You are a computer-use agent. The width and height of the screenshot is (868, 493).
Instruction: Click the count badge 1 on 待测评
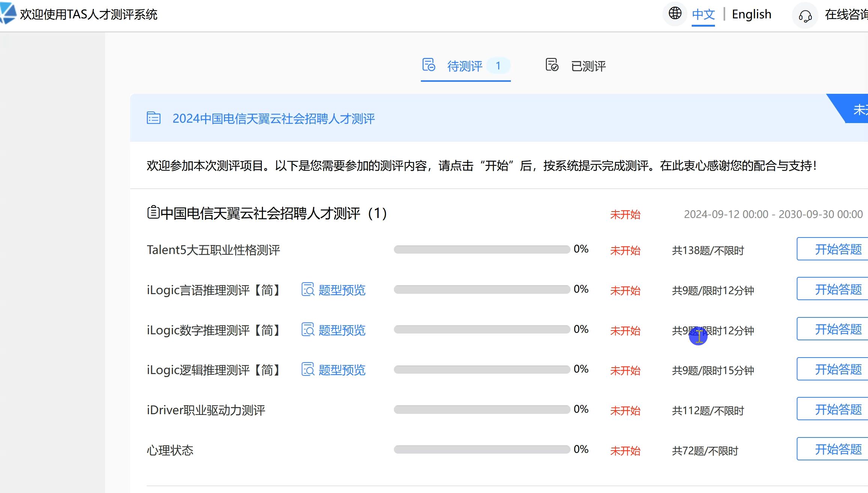pyautogui.click(x=498, y=66)
